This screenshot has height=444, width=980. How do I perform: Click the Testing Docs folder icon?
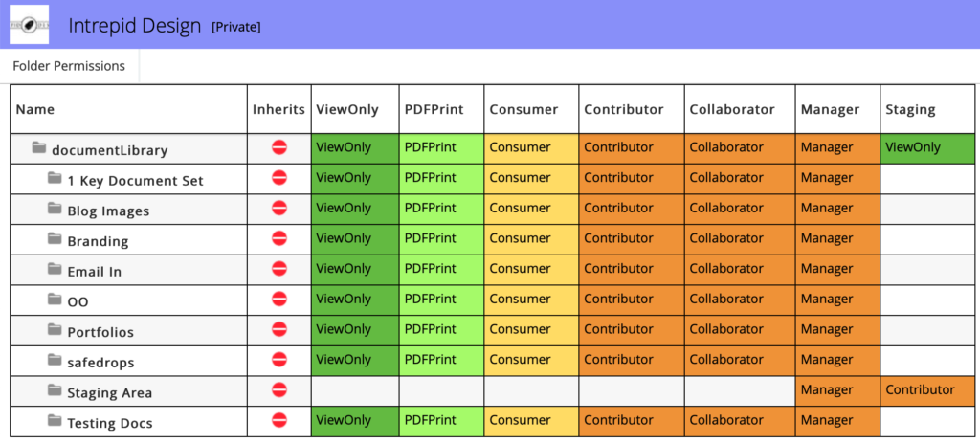click(55, 422)
